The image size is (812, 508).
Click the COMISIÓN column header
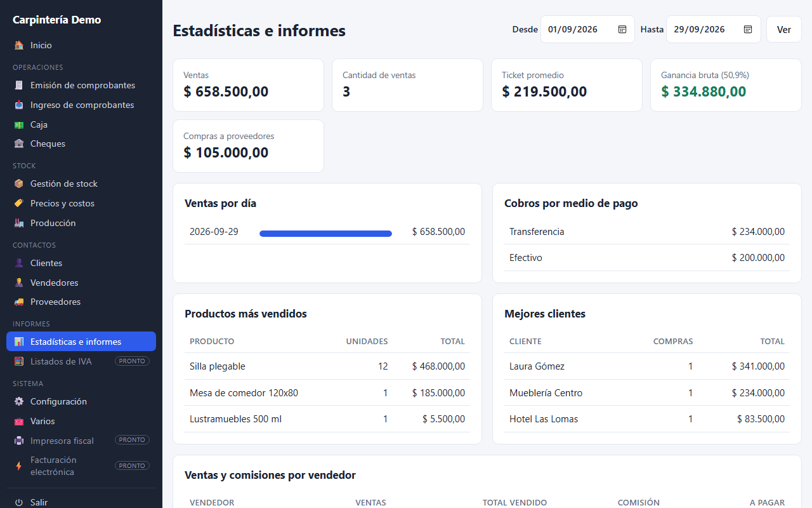(x=639, y=502)
